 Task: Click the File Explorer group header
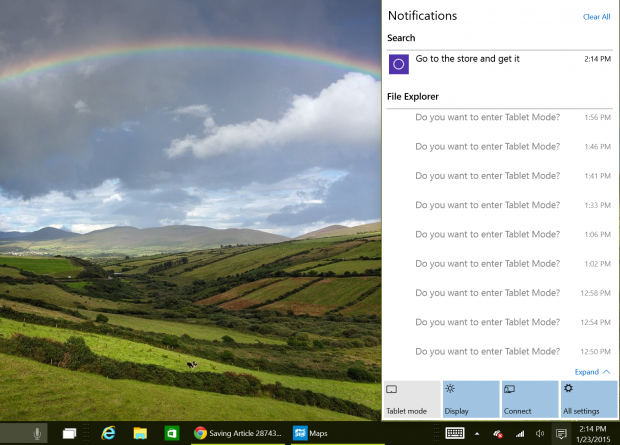tap(413, 97)
